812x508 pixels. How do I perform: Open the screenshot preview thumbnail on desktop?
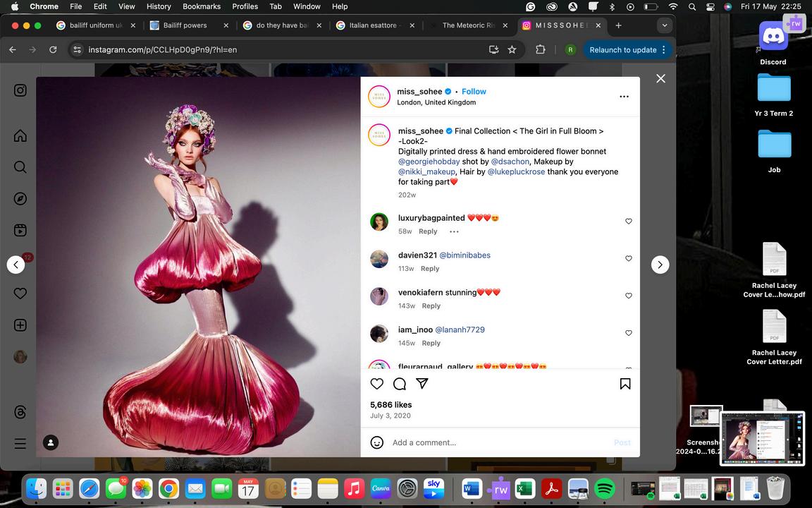[762, 439]
